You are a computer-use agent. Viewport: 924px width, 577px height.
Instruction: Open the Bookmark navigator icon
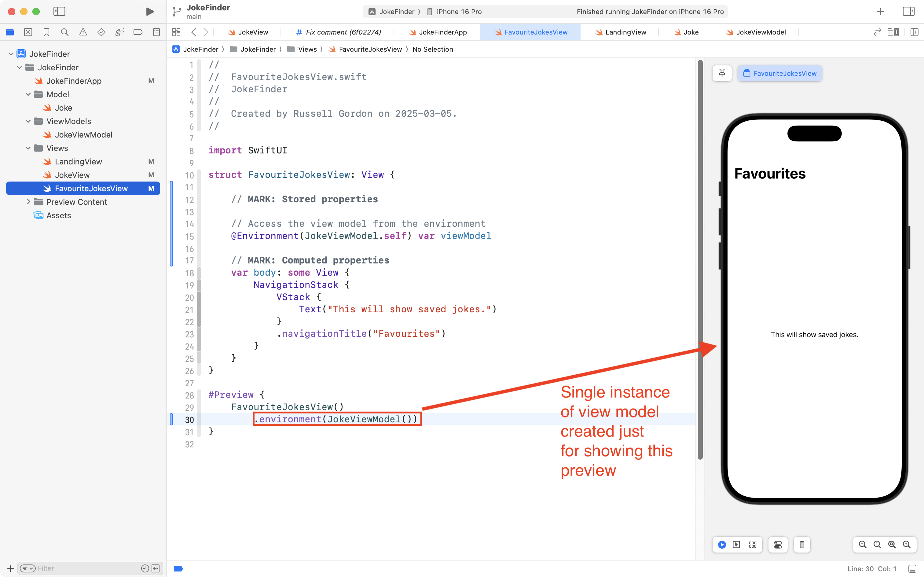[46, 32]
